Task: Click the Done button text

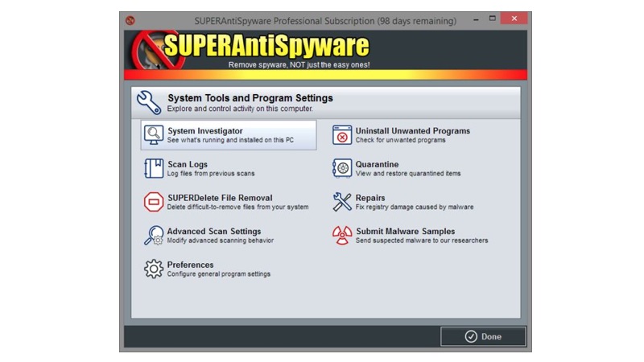Action: [x=491, y=336]
